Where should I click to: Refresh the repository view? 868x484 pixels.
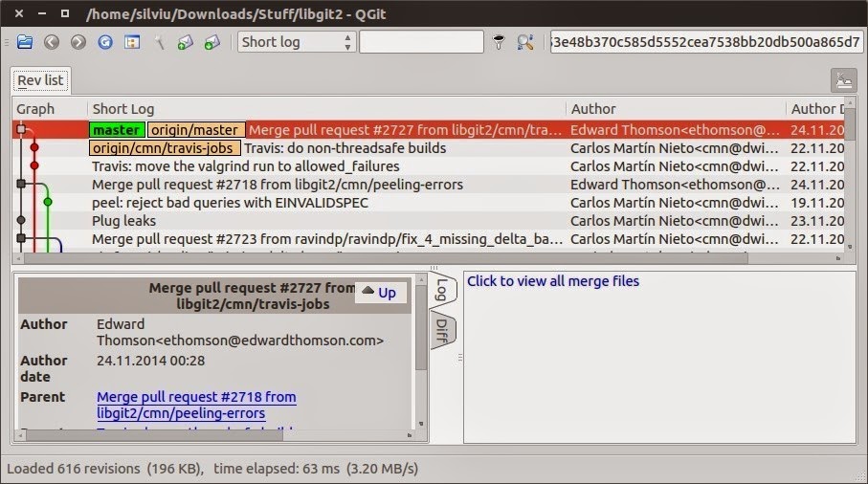tap(105, 42)
